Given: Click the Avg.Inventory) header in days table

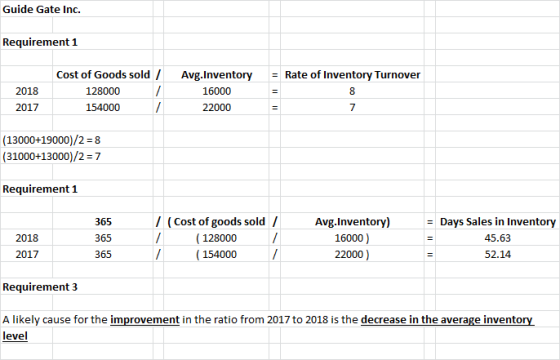Looking at the screenshot, I should (x=352, y=222).
